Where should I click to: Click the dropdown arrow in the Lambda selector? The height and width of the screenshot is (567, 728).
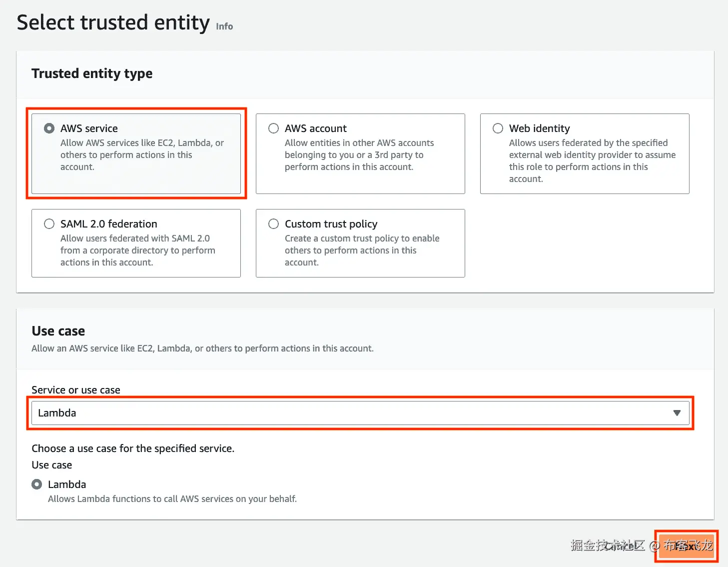pos(677,413)
